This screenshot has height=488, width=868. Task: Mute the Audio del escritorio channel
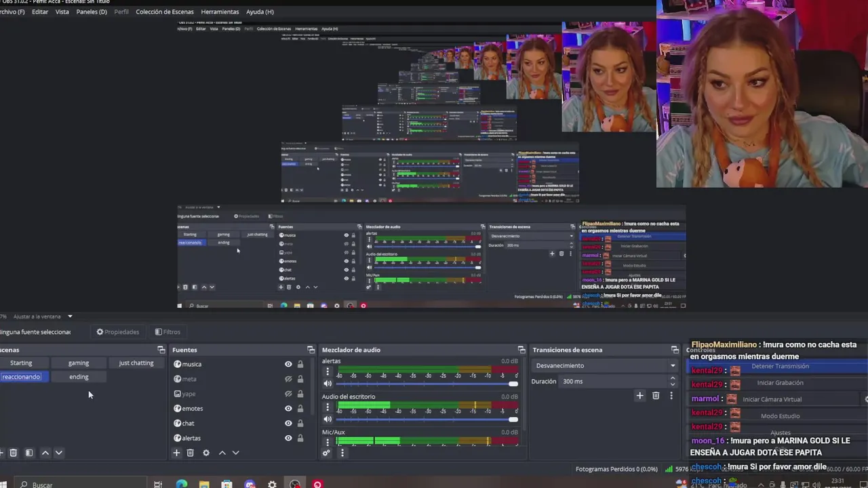pyautogui.click(x=328, y=419)
